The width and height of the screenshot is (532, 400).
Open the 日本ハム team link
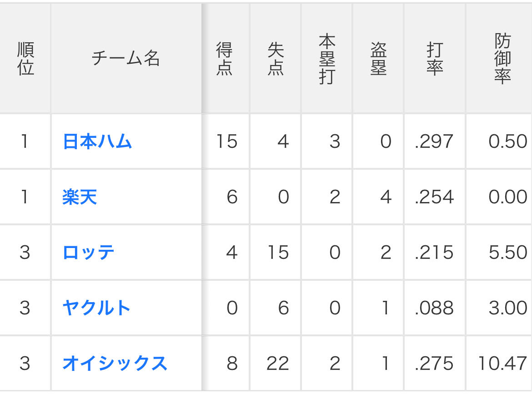point(97,142)
